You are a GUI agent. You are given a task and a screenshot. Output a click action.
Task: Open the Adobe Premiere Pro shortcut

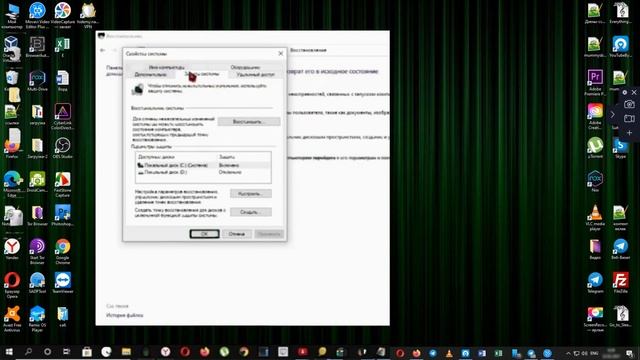(x=595, y=83)
